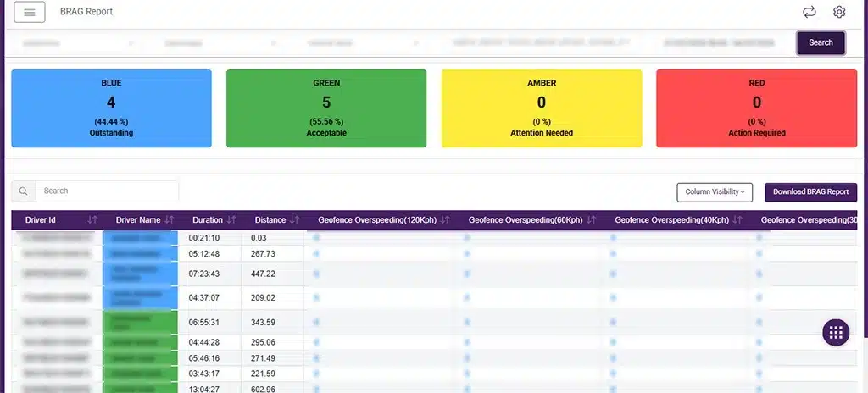The image size is (868, 393).
Task: Sort the Distance column arrows
Action: [294, 220]
